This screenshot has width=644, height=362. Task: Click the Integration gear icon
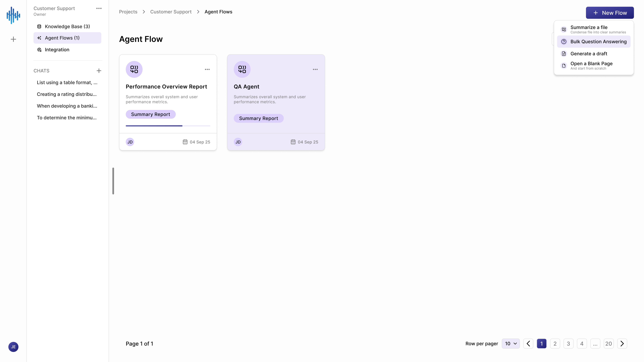pyautogui.click(x=39, y=50)
